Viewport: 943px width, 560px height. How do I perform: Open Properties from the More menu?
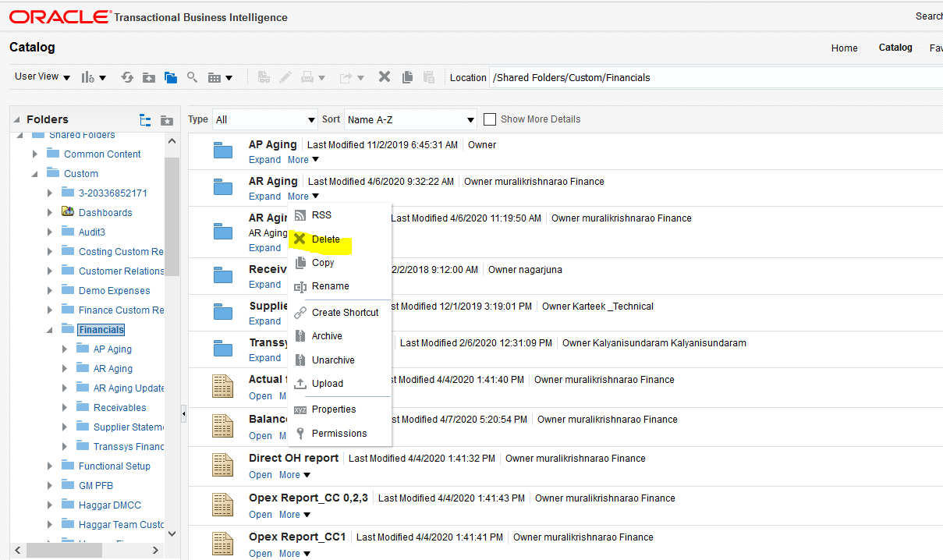[x=339, y=409]
